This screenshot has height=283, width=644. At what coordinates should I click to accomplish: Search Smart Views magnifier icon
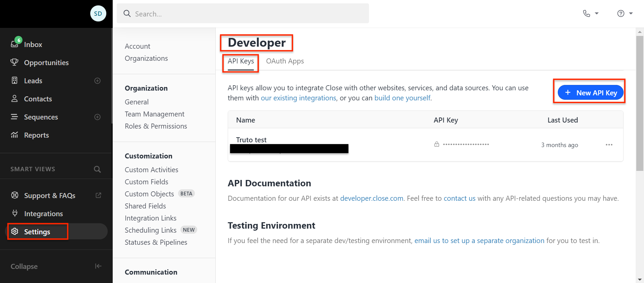[97, 169]
